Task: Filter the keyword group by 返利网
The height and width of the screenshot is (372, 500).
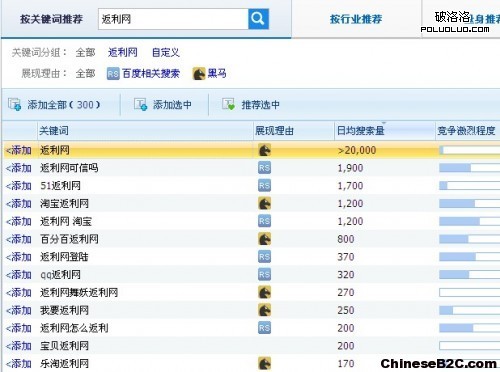Action: (123, 52)
